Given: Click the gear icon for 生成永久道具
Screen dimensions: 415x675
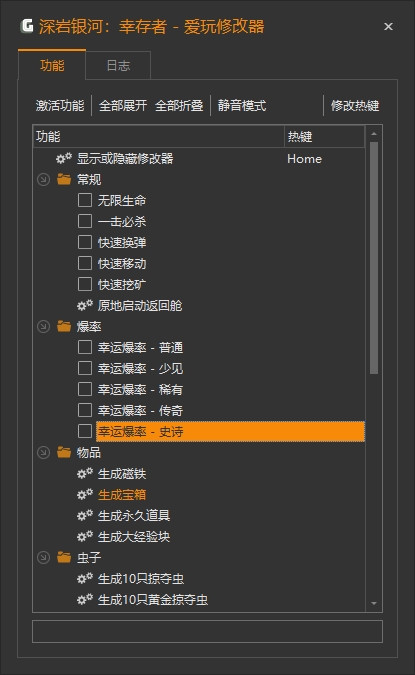Looking at the screenshot, I should [x=85, y=516].
